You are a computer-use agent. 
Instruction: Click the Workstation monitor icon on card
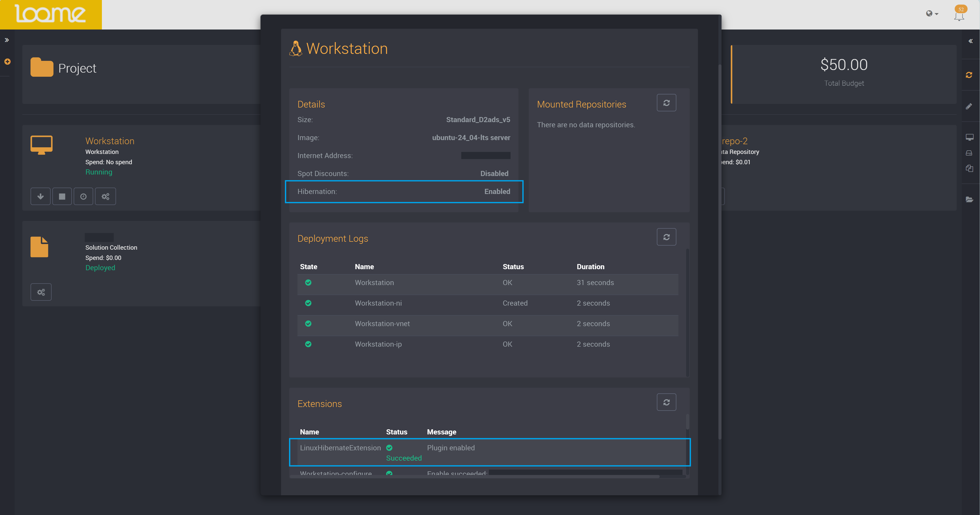click(42, 145)
